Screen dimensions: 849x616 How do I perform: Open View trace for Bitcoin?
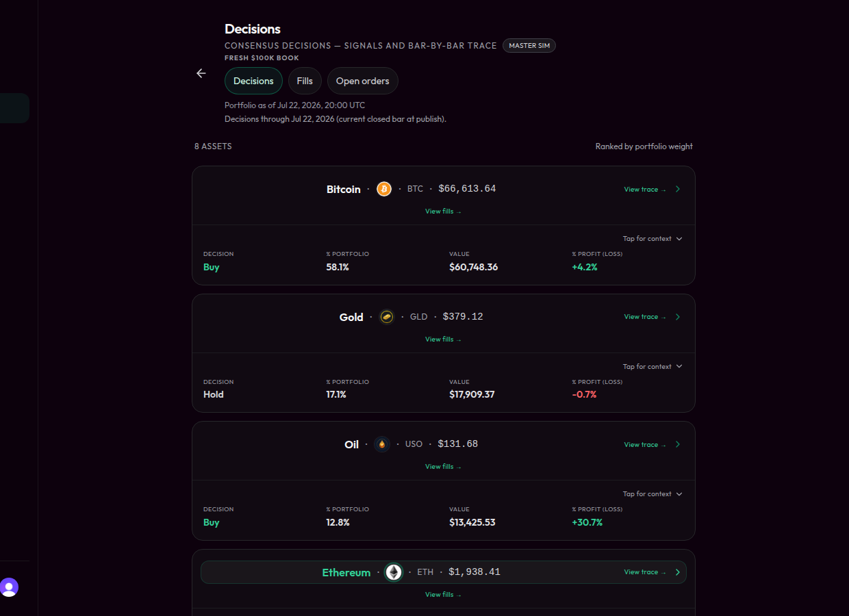(645, 190)
